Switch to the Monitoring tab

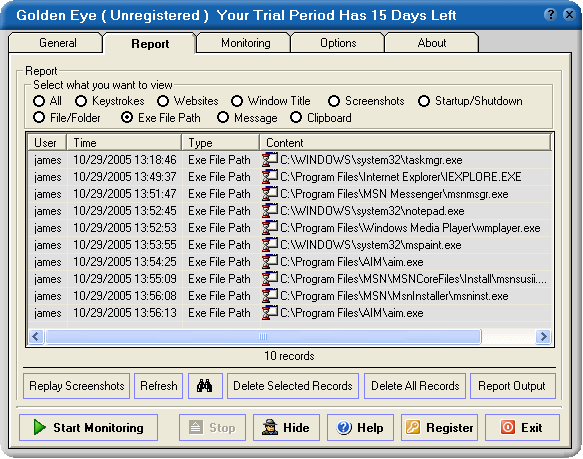pos(245,43)
